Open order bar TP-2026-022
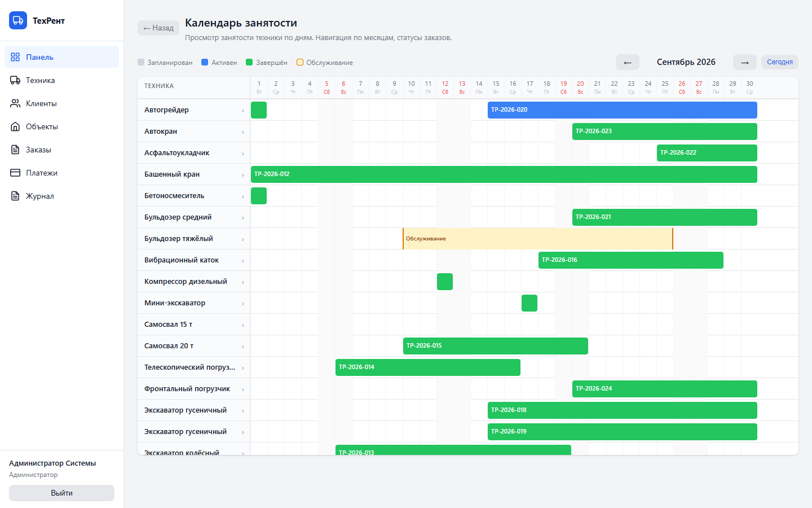The width and height of the screenshot is (812, 508). (x=707, y=153)
